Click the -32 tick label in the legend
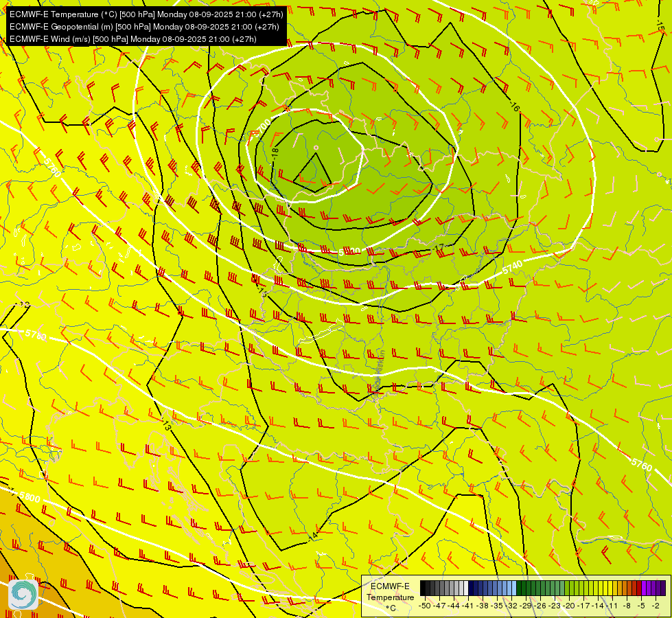Screen dimensions: 672x618 [x=511, y=606]
